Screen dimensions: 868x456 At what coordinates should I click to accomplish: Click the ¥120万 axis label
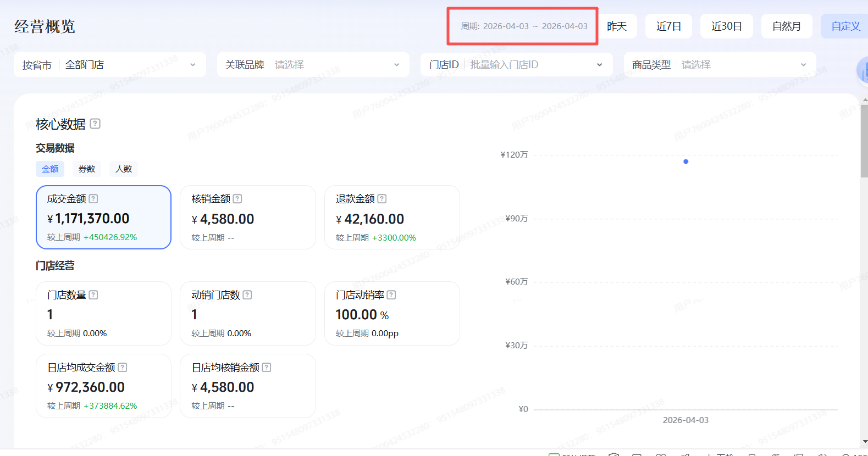pyautogui.click(x=514, y=155)
